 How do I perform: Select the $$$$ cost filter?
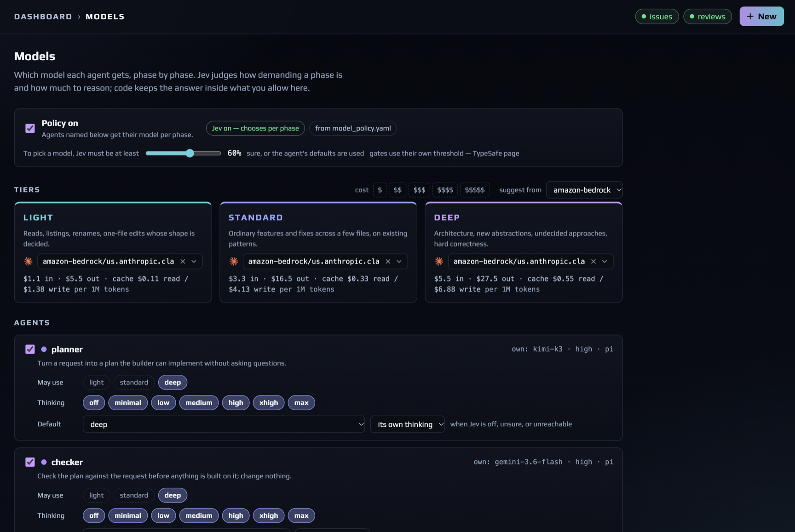click(x=445, y=190)
